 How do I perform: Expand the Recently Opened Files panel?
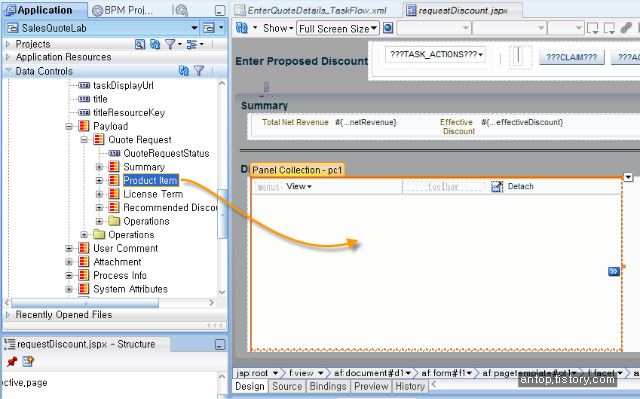[x=8, y=315]
